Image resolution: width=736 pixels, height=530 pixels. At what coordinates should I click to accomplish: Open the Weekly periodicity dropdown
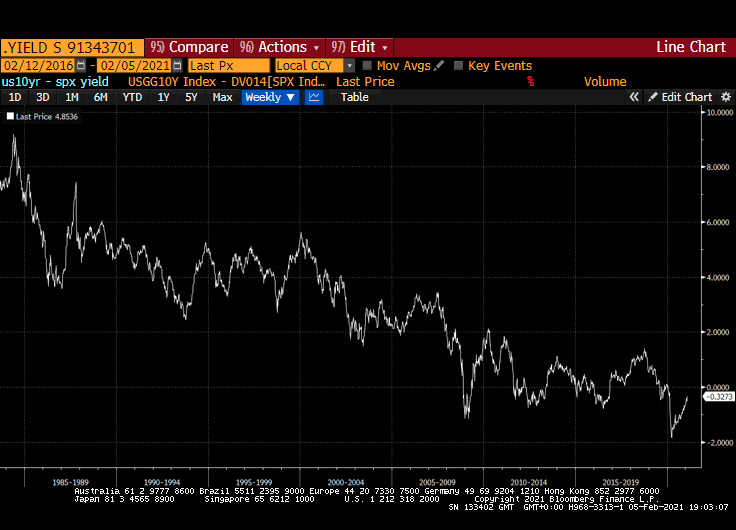tap(270, 97)
